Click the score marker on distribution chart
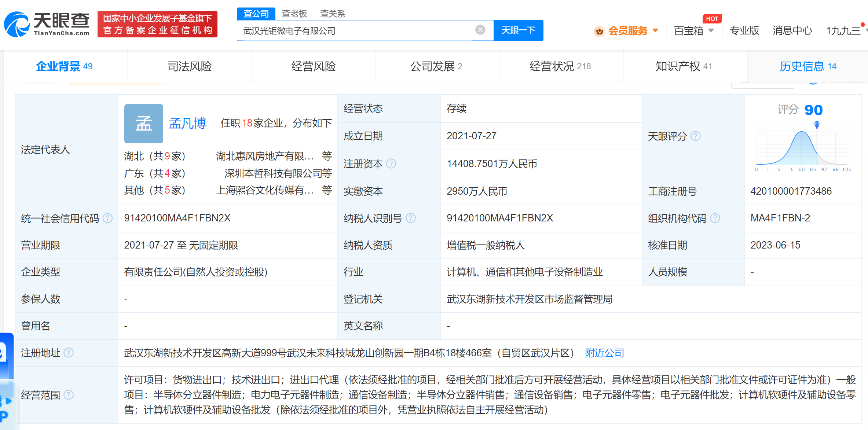This screenshot has width=868, height=430. (817, 124)
